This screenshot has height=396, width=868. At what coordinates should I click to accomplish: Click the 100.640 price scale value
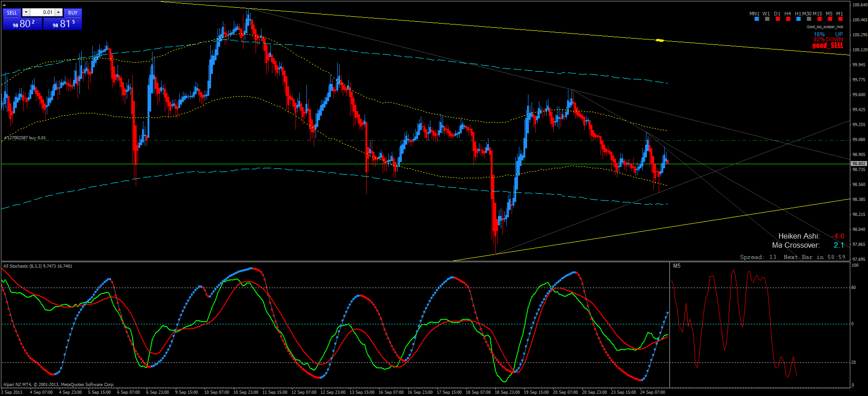(x=859, y=5)
